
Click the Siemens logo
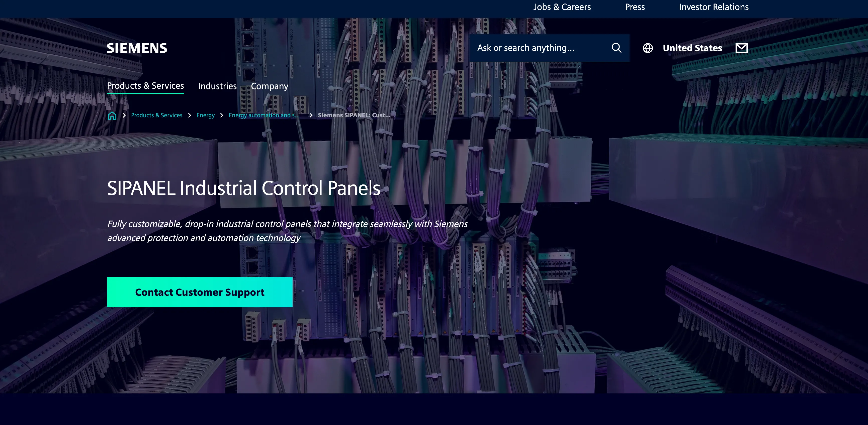(137, 48)
